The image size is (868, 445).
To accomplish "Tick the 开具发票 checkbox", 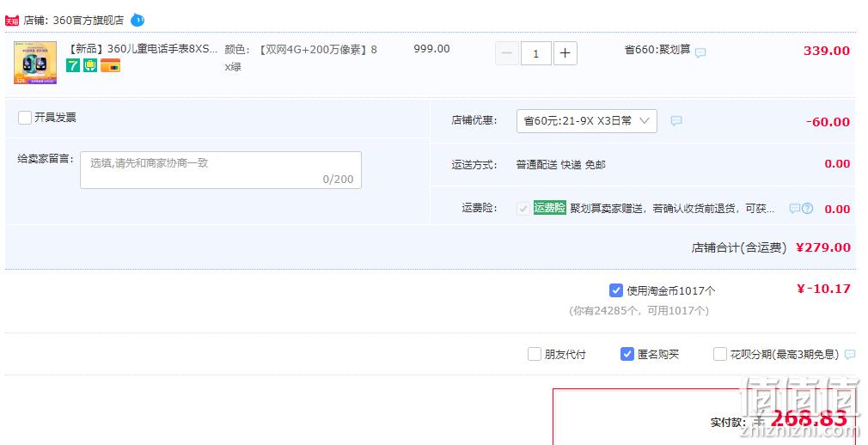I will coord(24,118).
